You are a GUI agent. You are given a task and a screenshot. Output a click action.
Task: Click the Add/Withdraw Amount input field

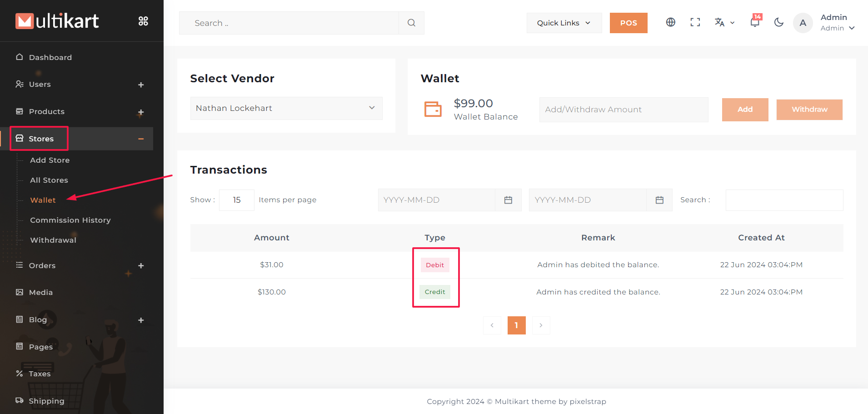point(623,110)
